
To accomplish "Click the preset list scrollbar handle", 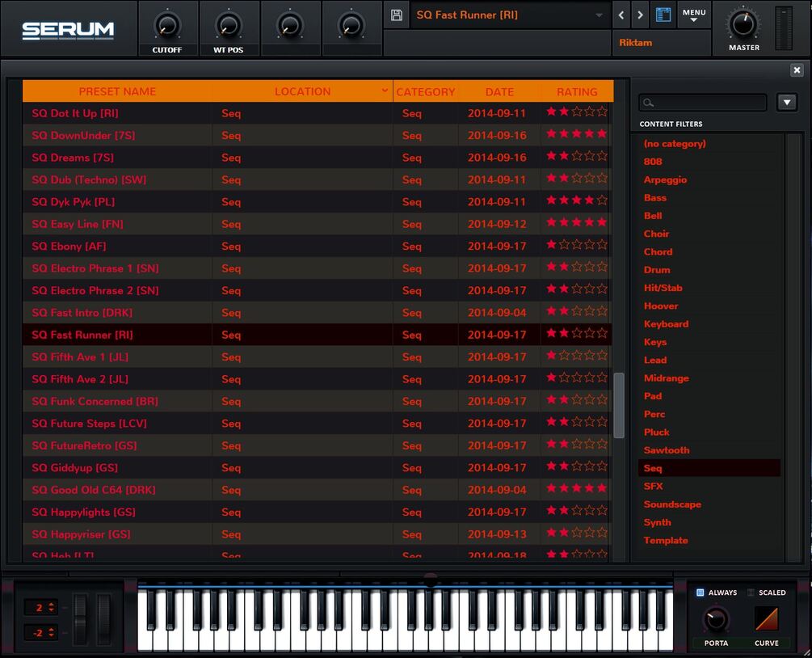I will pos(619,405).
